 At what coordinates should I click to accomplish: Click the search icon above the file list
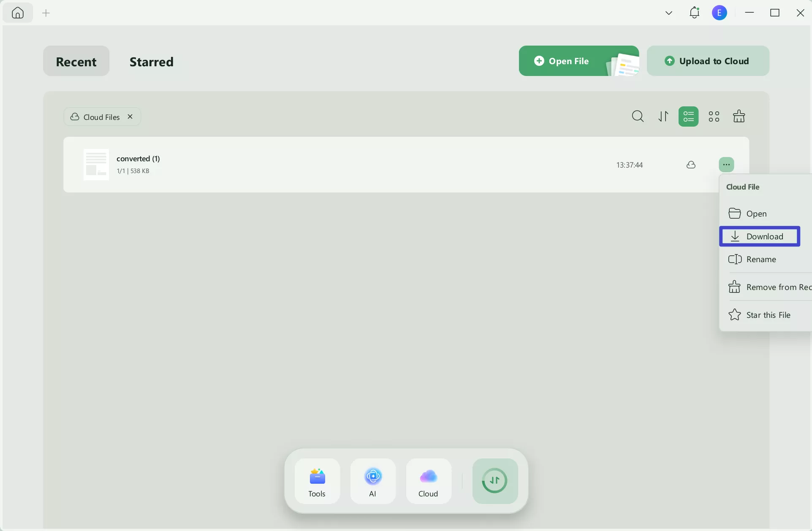pyautogui.click(x=638, y=116)
